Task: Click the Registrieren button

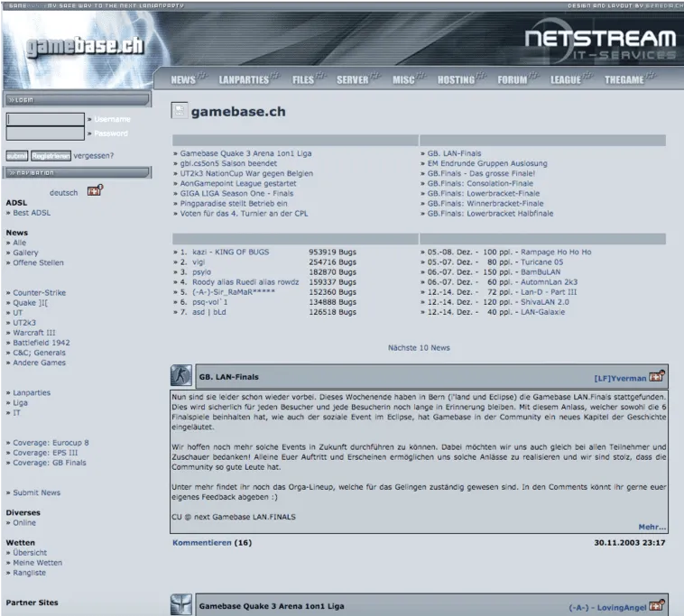Action: (51, 156)
